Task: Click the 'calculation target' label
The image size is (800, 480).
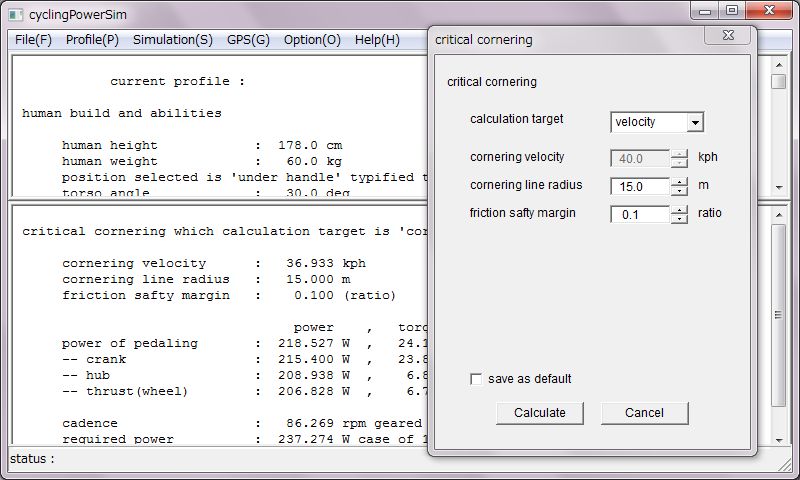Action: click(x=516, y=119)
